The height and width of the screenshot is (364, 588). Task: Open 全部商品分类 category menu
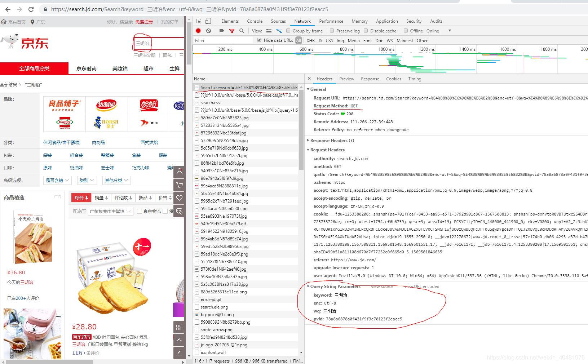(x=34, y=68)
